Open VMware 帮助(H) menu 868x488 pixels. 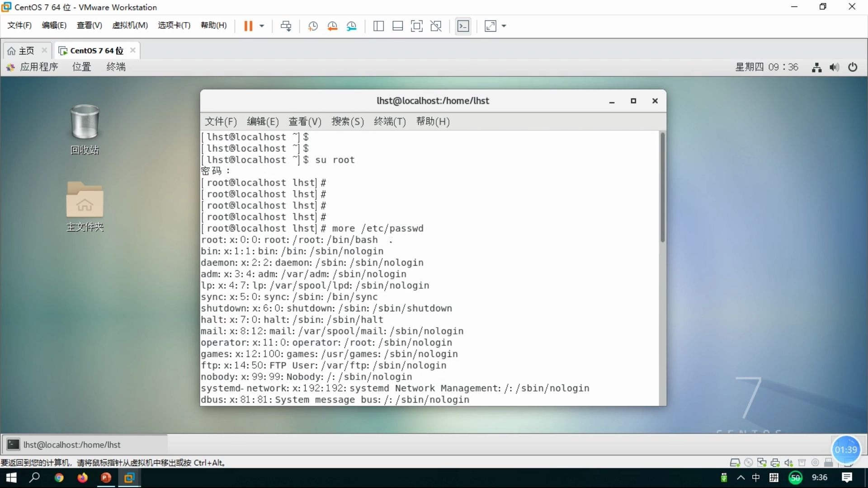coord(214,25)
